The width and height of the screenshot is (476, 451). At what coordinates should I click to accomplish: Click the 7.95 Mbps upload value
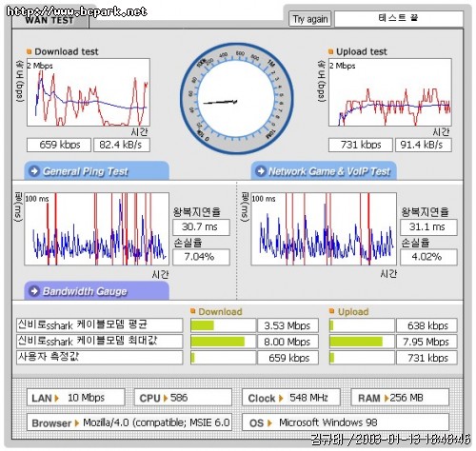pyautogui.click(x=426, y=342)
